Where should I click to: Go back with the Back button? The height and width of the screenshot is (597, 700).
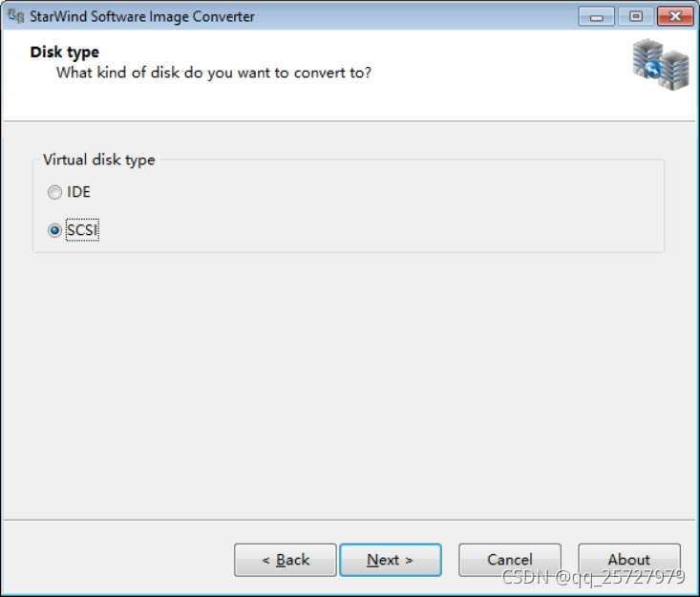click(285, 560)
